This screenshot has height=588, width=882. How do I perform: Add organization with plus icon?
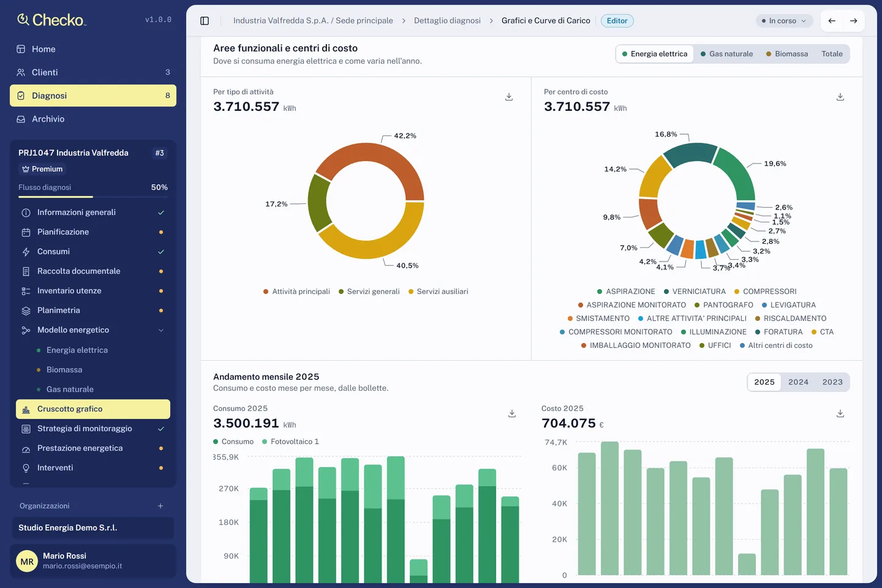160,506
